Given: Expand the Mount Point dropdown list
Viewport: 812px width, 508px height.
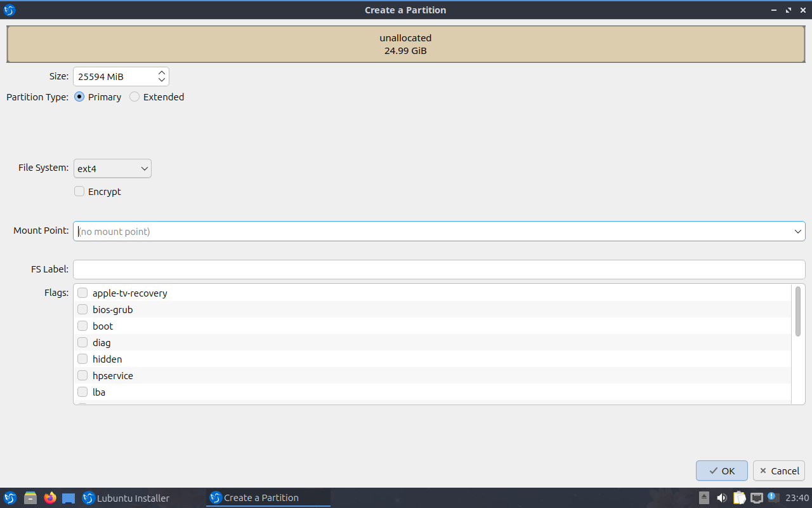Looking at the screenshot, I should 797,232.
